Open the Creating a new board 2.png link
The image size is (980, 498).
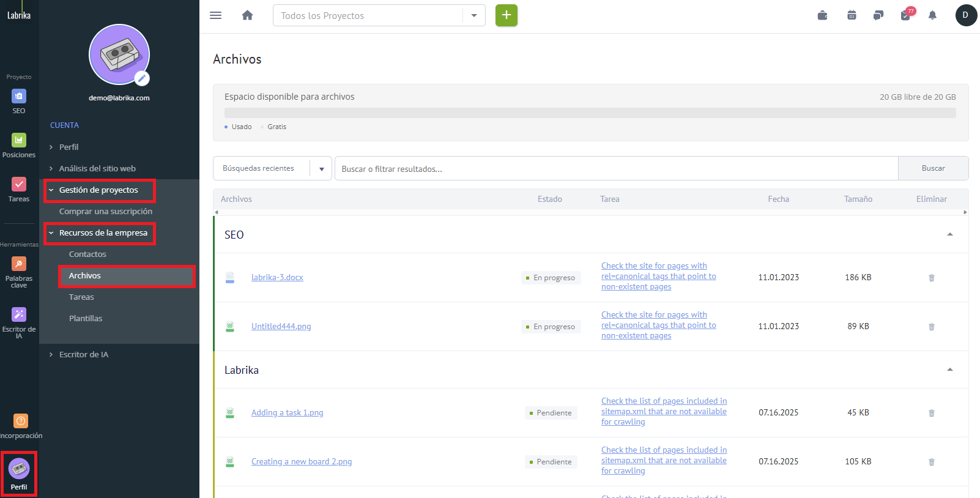(x=302, y=461)
